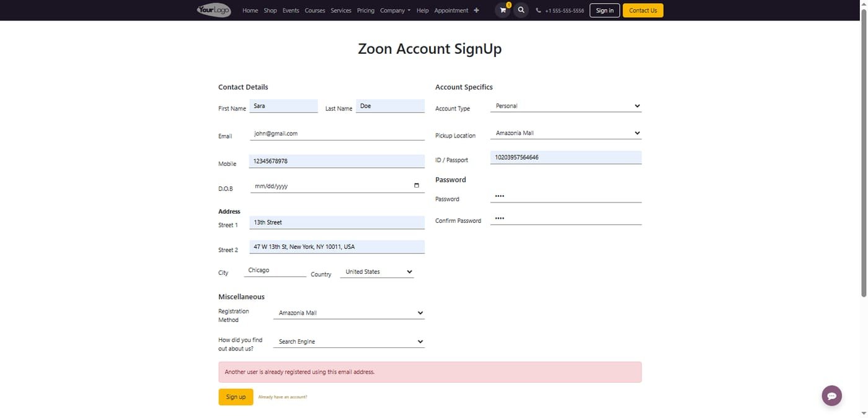Open the Help menu item
Image resolution: width=868 pixels, height=418 pixels.
pyautogui.click(x=422, y=11)
